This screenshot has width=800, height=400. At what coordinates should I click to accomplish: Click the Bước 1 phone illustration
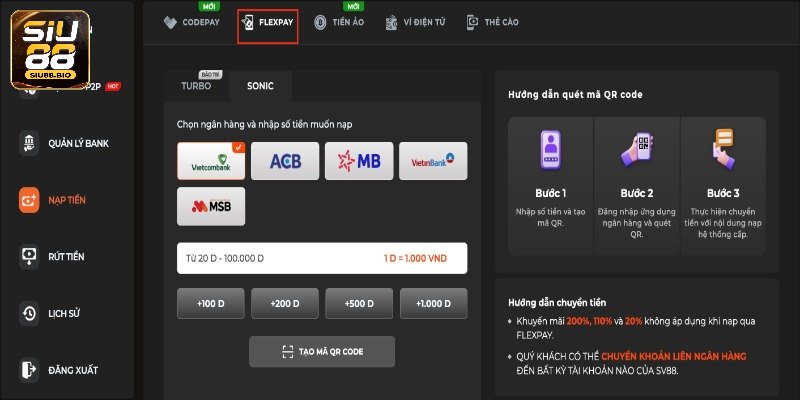tap(551, 150)
